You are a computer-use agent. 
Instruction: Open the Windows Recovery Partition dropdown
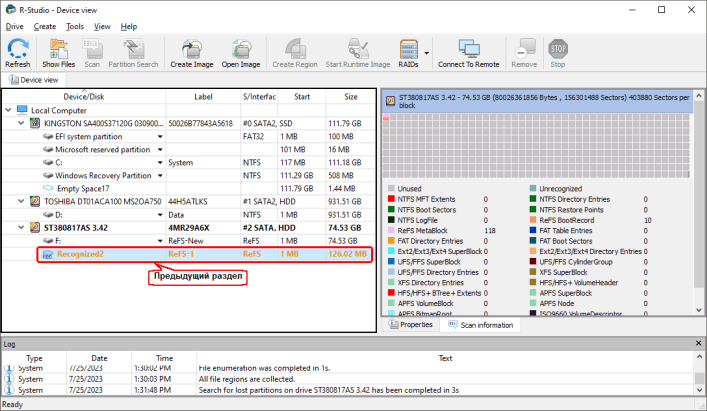coord(160,176)
